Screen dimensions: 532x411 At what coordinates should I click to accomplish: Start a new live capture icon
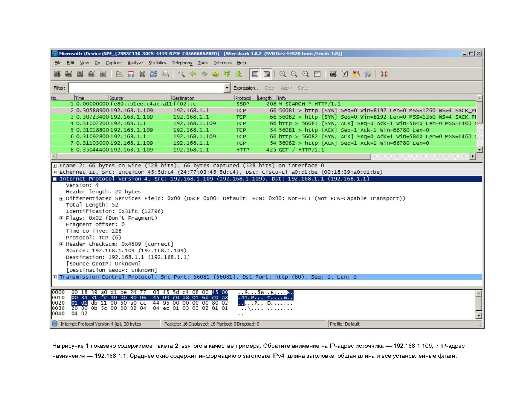80,74
